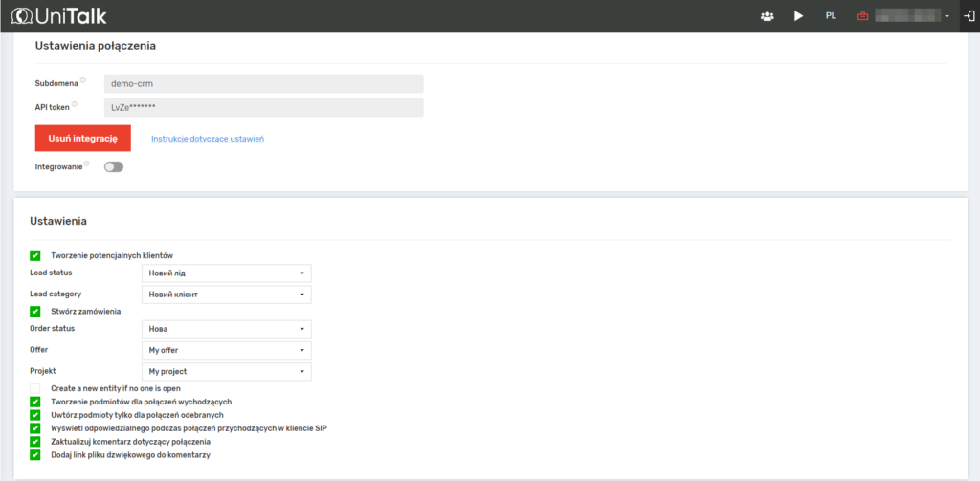The width and height of the screenshot is (980, 481).
Task: Check Create a new entity checkbox
Action: point(35,388)
